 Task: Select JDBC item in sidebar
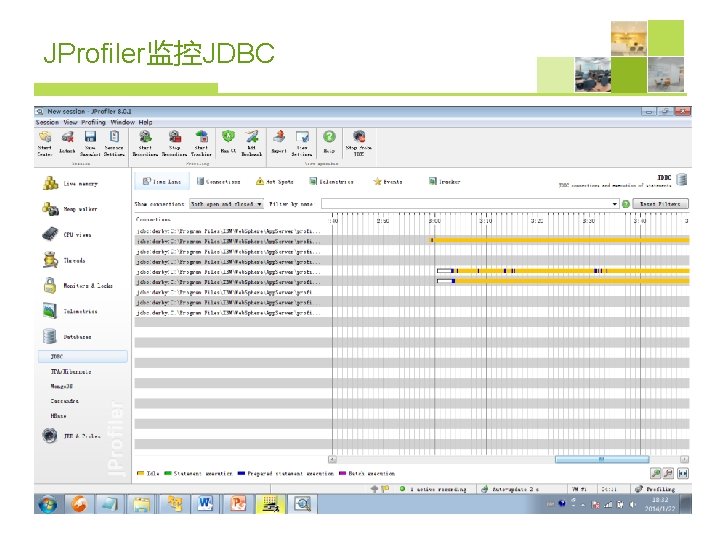click(x=83, y=356)
